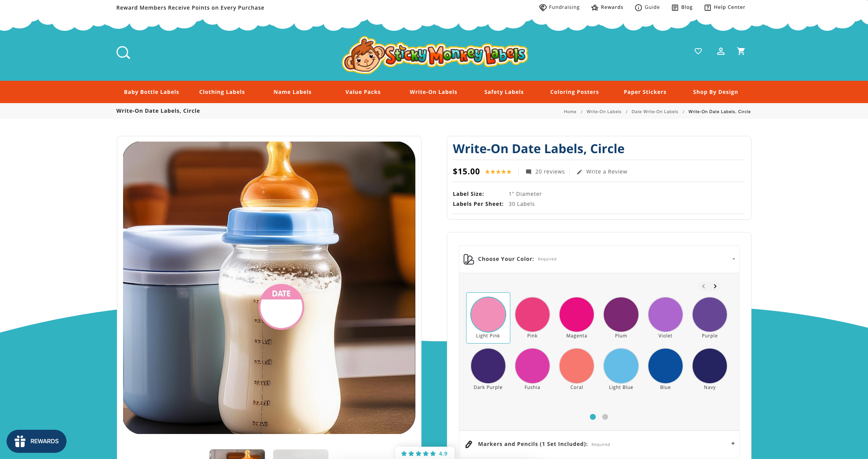Open the search magnifier icon
This screenshot has width=868, height=459.
point(123,53)
